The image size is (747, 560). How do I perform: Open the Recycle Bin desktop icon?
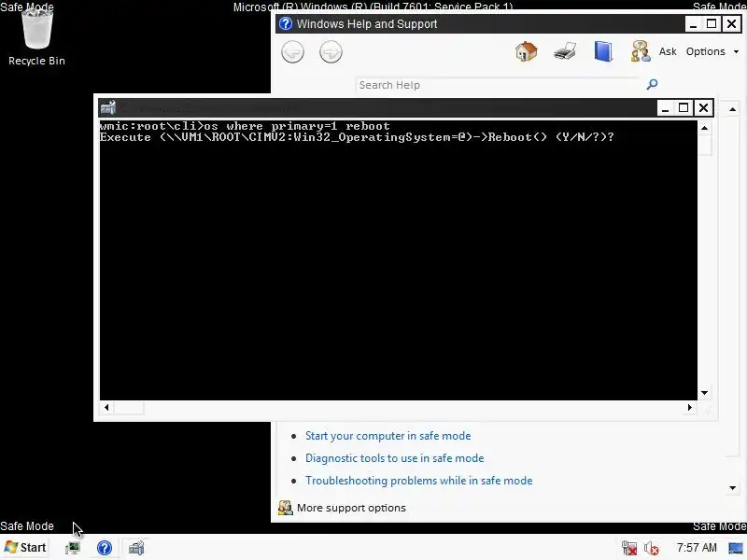click(36, 38)
